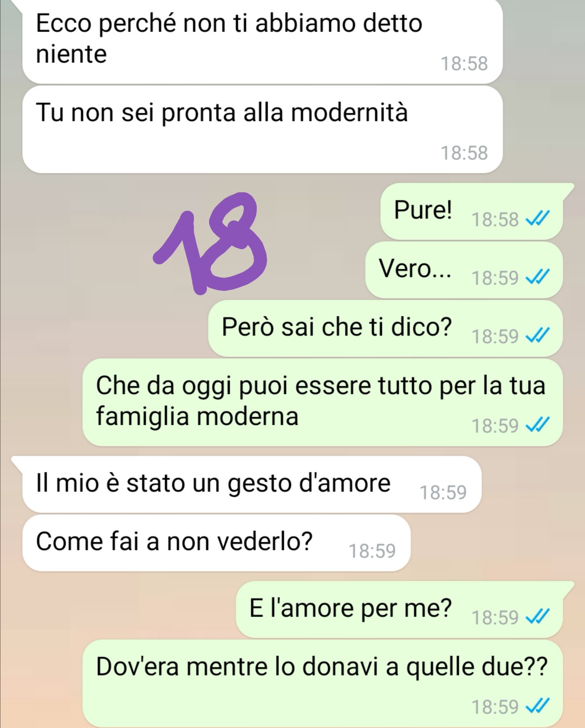The height and width of the screenshot is (728, 585).
Task: Select message 'Il mio è stato un gesto d'amore'
Action: (246, 484)
